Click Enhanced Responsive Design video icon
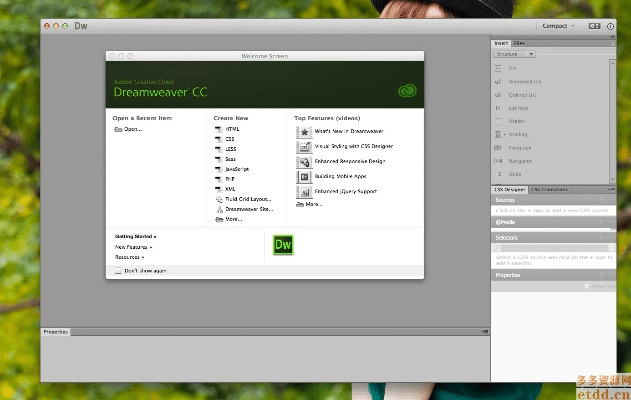The height and width of the screenshot is (400, 631). (x=304, y=161)
